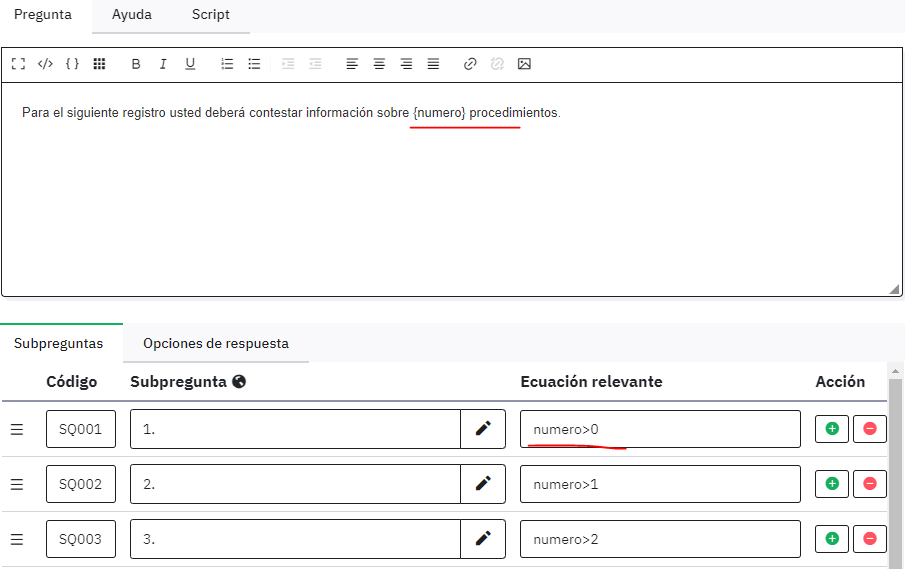The width and height of the screenshot is (905, 569).
Task: Open the Script tab
Action: coord(210,15)
